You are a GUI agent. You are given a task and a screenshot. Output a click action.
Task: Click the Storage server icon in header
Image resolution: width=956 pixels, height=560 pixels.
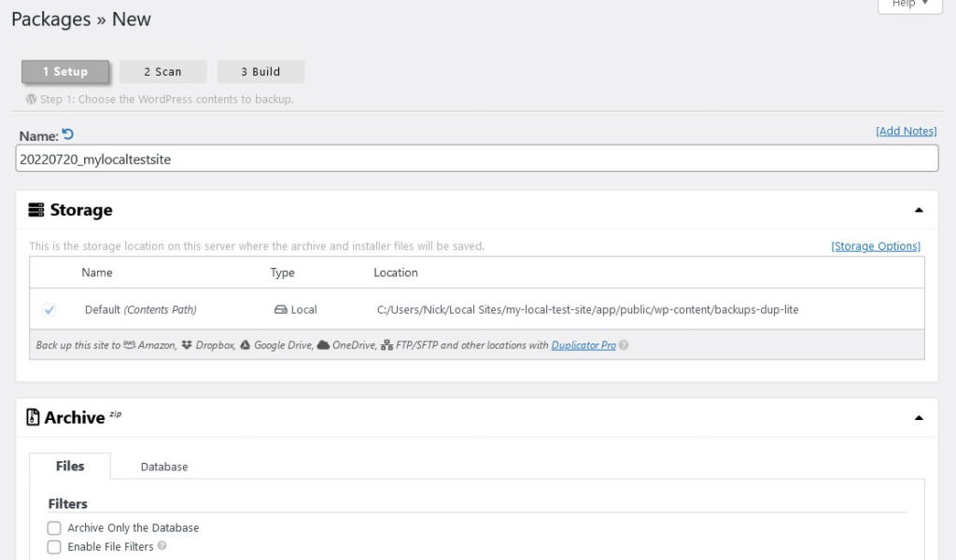[36, 210]
